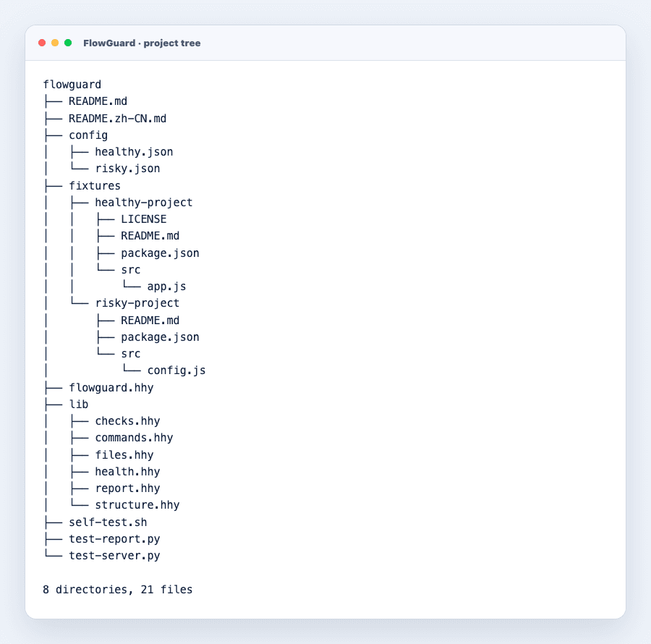Viewport: 651px width, 644px height.
Task: Select healthy.json under config
Action: point(134,152)
